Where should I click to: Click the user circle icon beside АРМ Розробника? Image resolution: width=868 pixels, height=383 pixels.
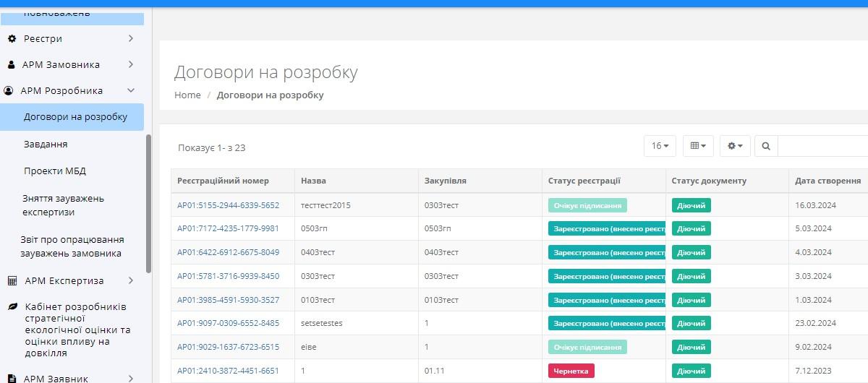[x=9, y=91]
